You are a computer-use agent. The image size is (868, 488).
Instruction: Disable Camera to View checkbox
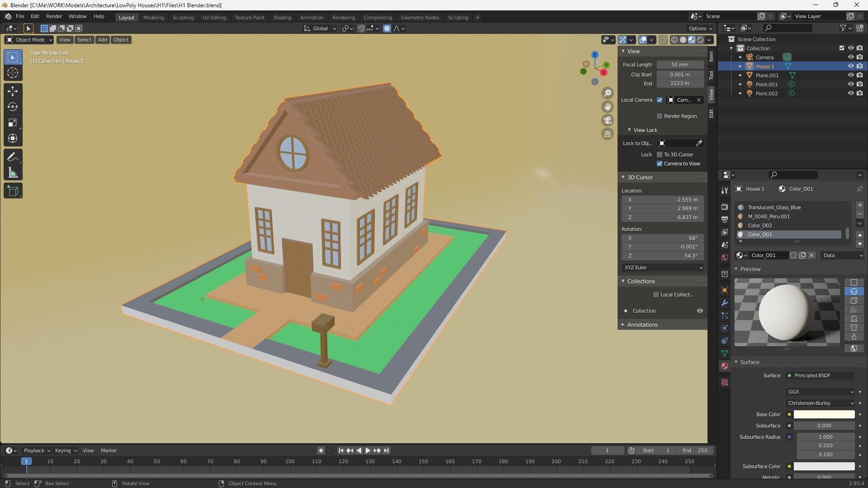(660, 164)
